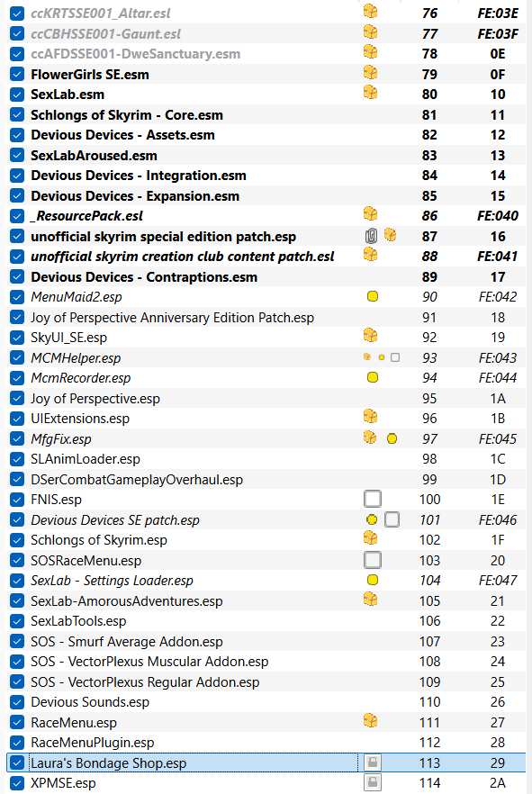Screen dimensions: 532x794
Task: Click the archive icon for unofficial skyrim creation club content patch.esl
Action: 371,255
